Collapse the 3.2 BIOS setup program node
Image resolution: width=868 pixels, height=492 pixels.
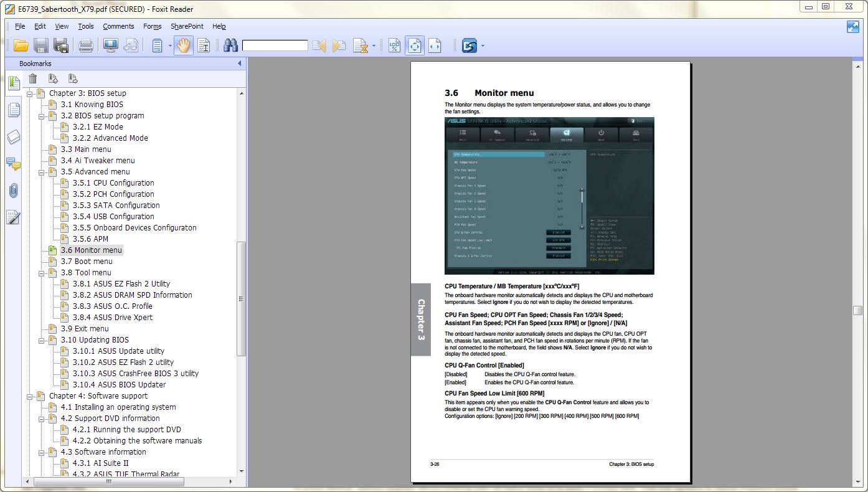point(42,116)
